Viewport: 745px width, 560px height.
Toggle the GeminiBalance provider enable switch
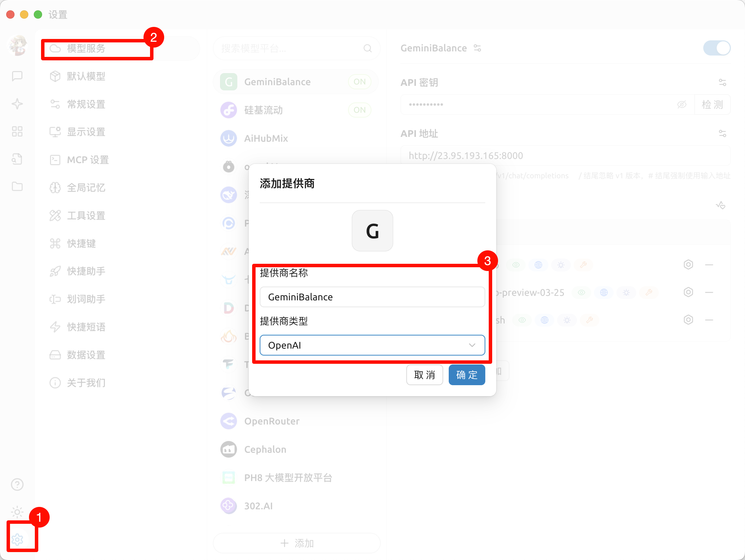[x=717, y=48]
